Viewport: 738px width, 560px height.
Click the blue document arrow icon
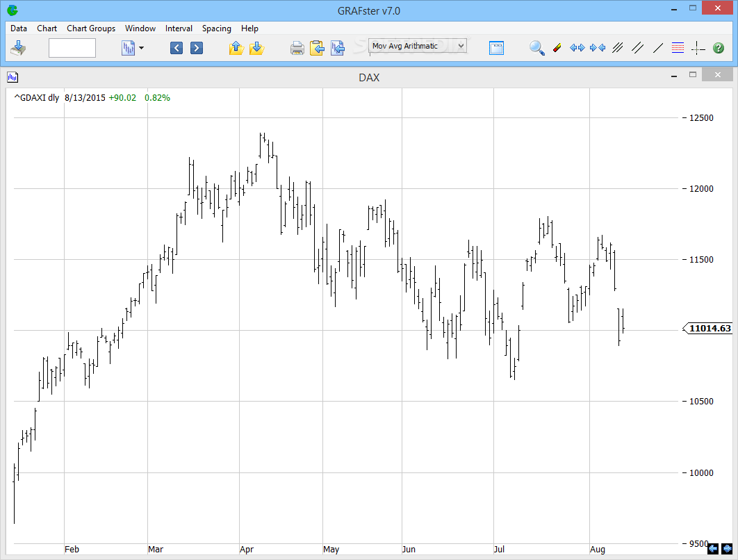tap(338, 48)
